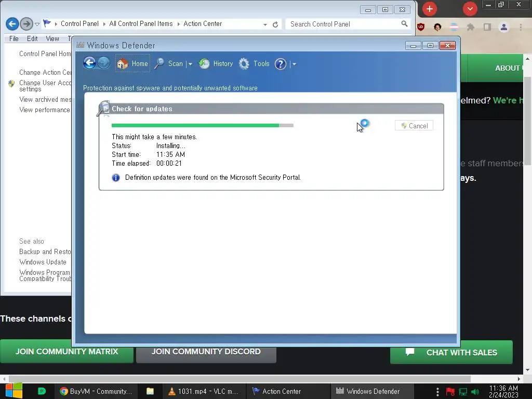Open the Chrome three-dot menu
The width and height of the screenshot is (532, 399).
pyautogui.click(x=521, y=27)
